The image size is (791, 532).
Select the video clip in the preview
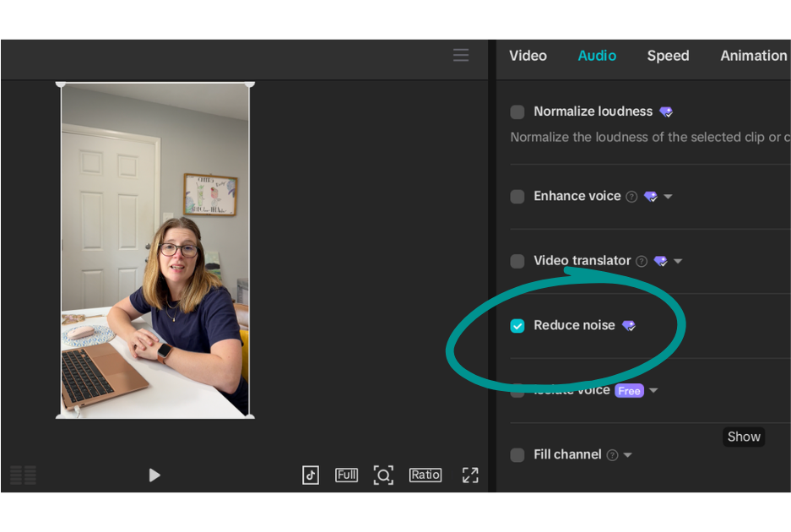point(154,250)
